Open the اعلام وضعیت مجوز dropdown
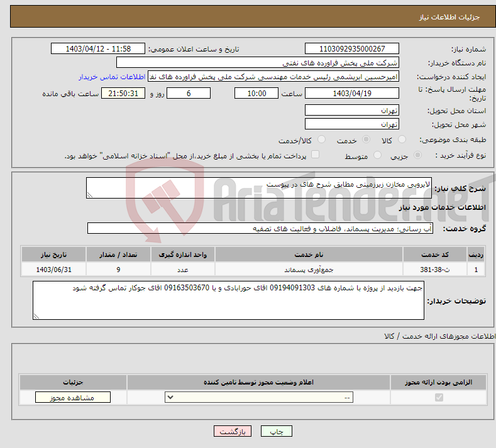Image resolution: width=496 pixels, height=448 pixels. pos(259,397)
